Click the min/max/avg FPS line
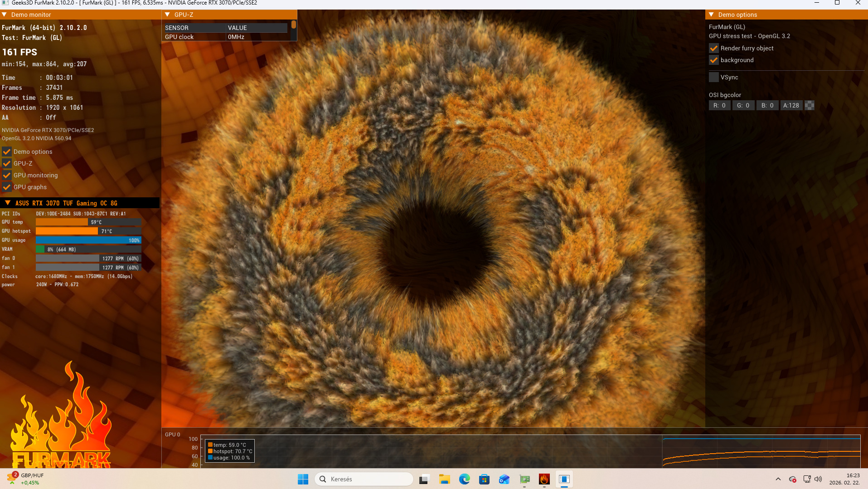Image resolution: width=868 pixels, height=489 pixels. pyautogui.click(x=44, y=64)
